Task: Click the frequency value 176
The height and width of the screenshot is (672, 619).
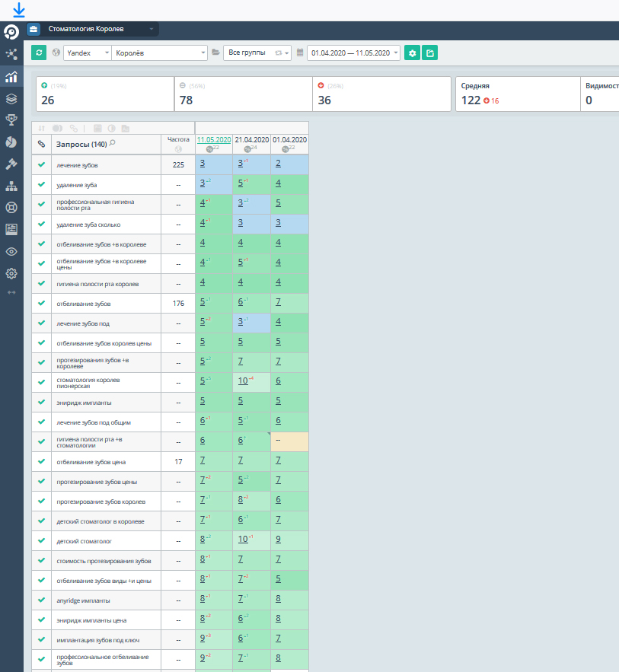Action: click(178, 304)
